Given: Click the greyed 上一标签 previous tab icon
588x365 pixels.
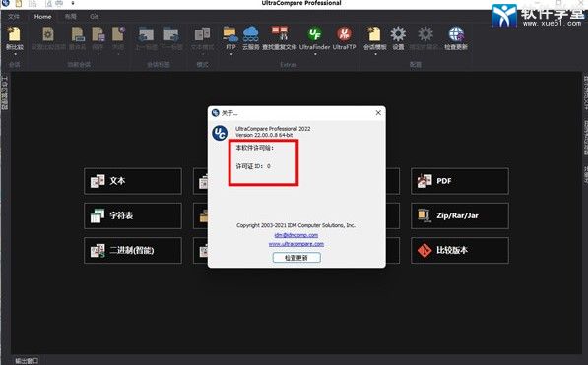Looking at the screenshot, I should (x=146, y=34).
